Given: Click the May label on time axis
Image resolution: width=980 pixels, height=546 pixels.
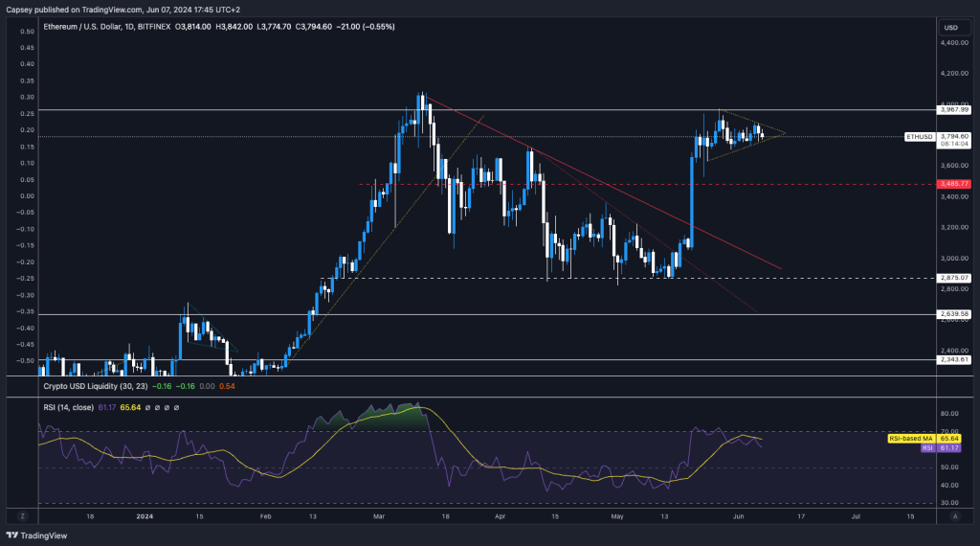Looking at the screenshot, I should [617, 516].
